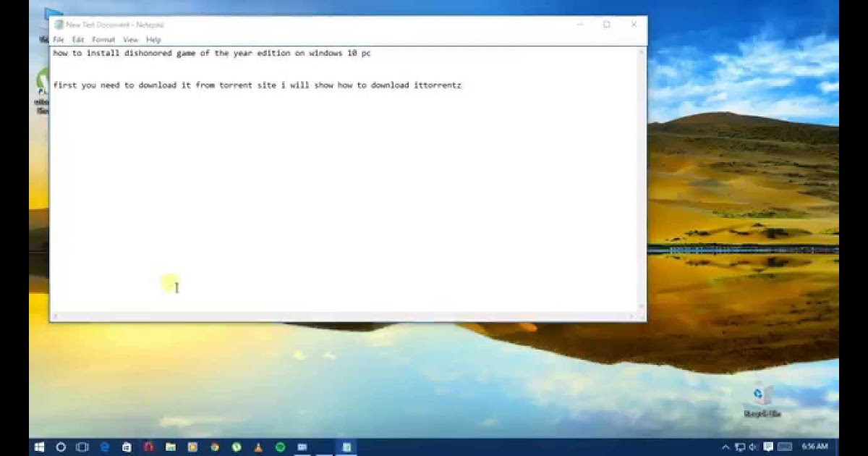
Task: Open Task View on the taskbar
Action: pyautogui.click(x=82, y=447)
